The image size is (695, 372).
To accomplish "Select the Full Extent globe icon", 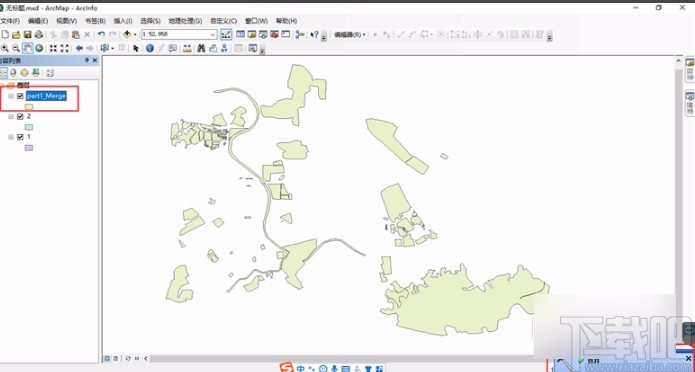I will pyautogui.click(x=39, y=48).
